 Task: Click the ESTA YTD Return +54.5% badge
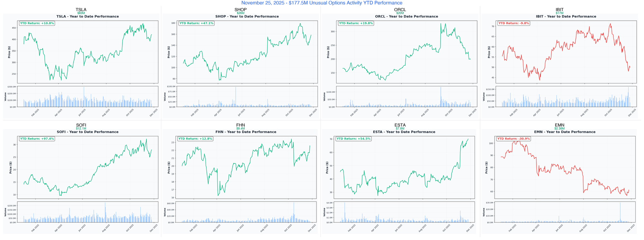pos(353,139)
